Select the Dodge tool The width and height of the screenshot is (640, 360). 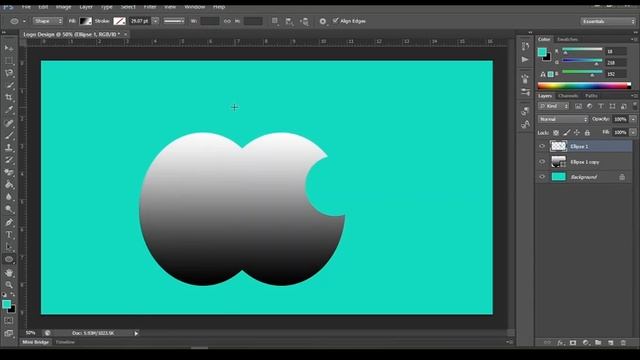click(9, 209)
